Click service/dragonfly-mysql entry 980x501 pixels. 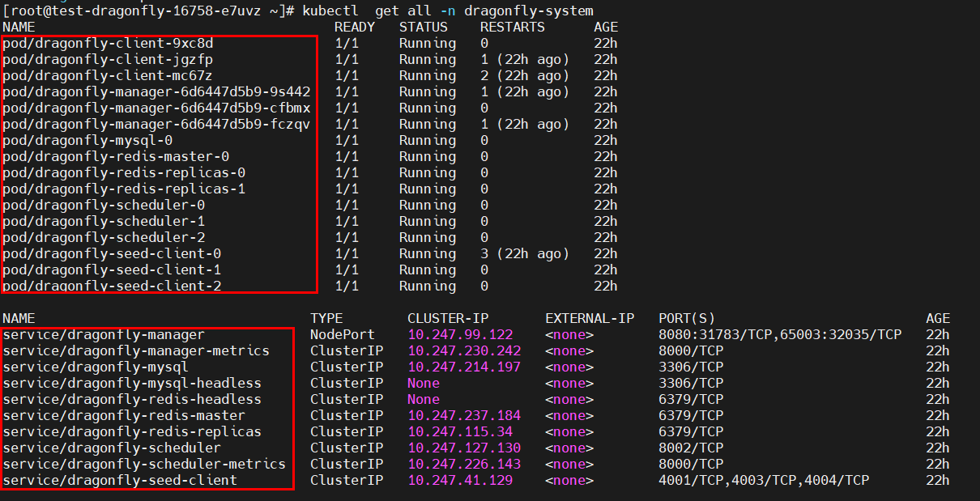(x=96, y=367)
